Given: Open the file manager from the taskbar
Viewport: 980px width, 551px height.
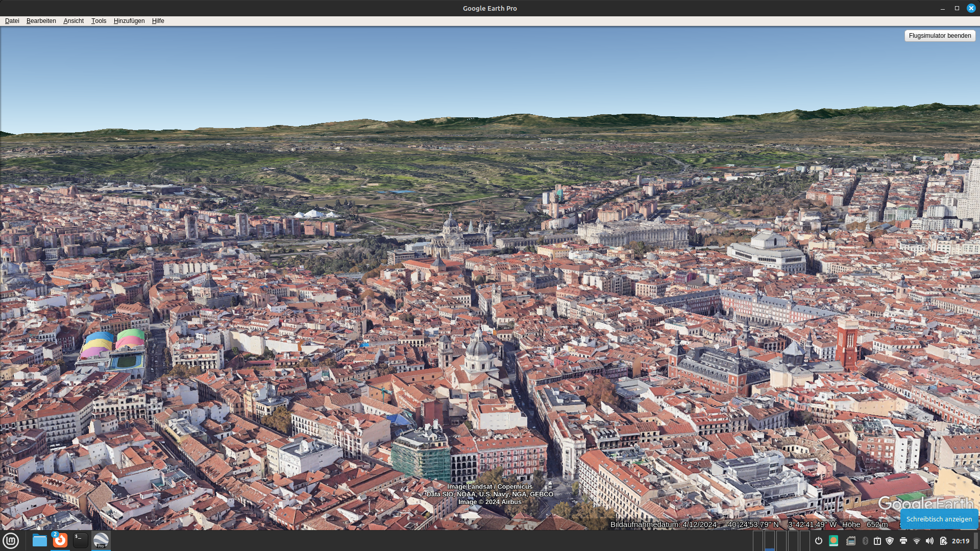Looking at the screenshot, I should click(39, 540).
